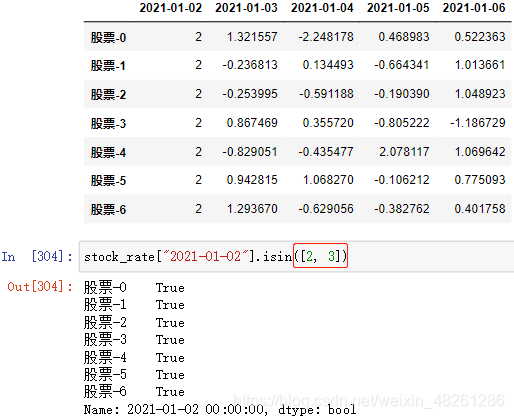Screen dimensions: 514x419
Task: Click the Out[304] prompt label
Action: (40, 286)
